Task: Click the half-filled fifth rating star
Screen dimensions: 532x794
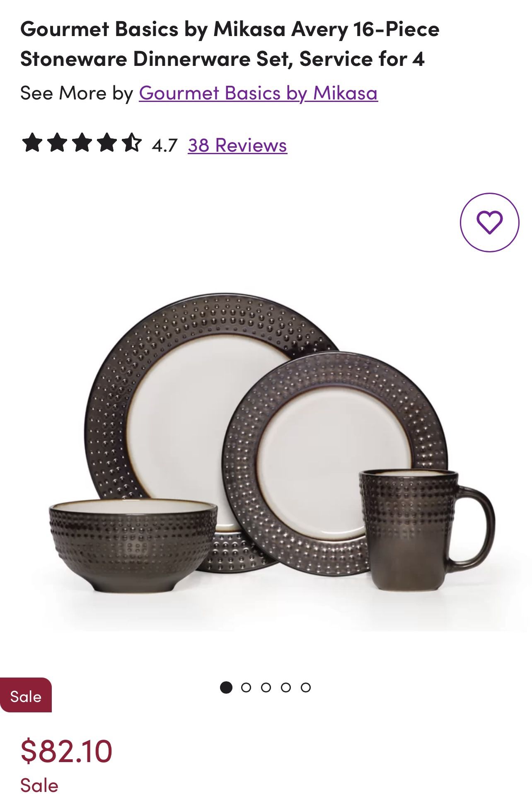Action: tap(132, 143)
